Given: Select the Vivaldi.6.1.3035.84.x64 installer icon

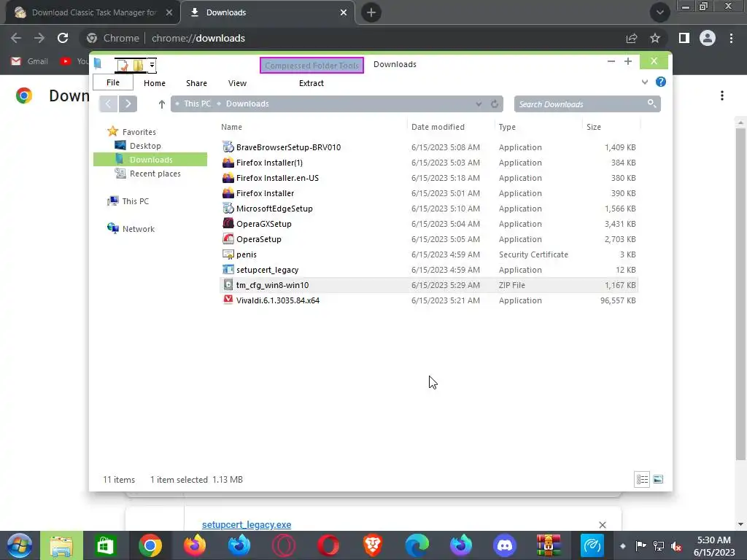Looking at the screenshot, I should pos(228,300).
